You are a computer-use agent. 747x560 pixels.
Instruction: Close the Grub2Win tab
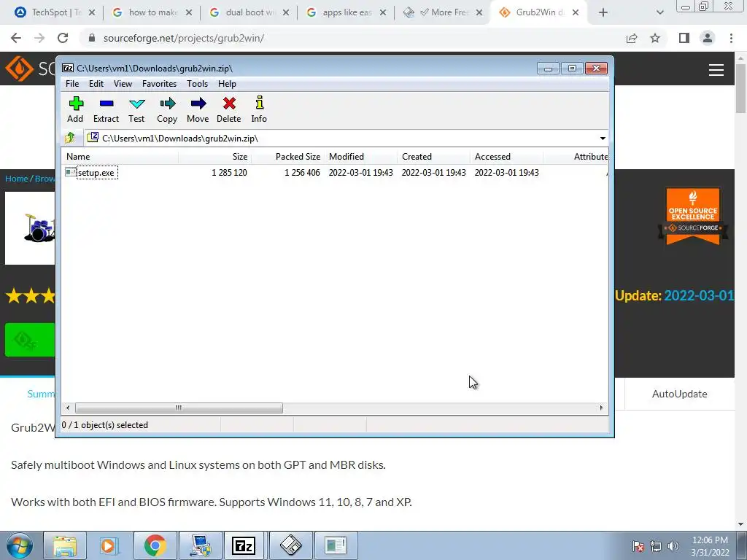click(x=576, y=12)
